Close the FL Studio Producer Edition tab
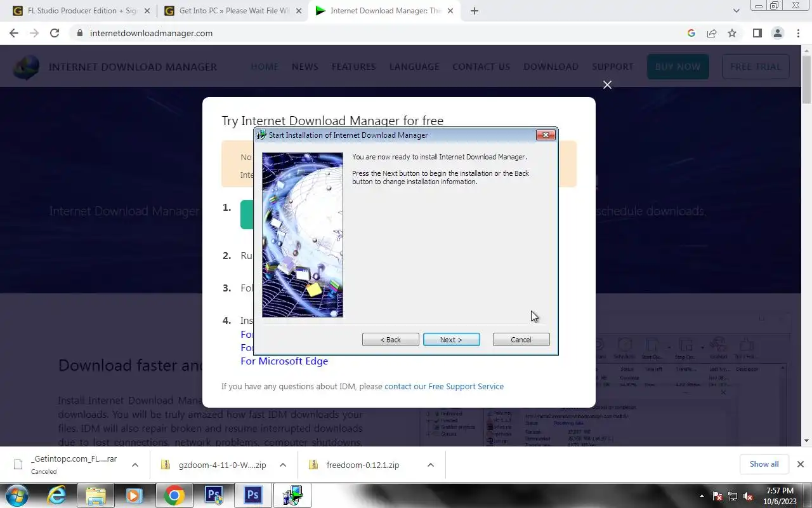 [x=147, y=11]
